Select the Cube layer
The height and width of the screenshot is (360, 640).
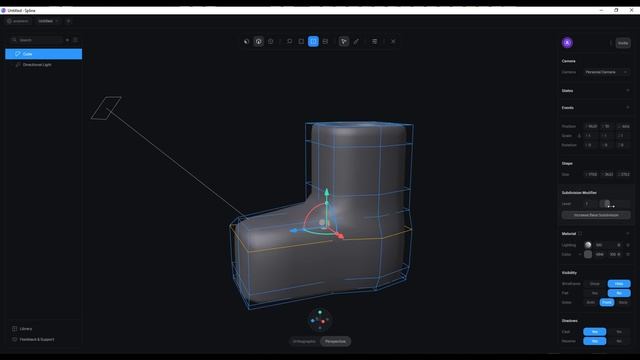pos(44,54)
